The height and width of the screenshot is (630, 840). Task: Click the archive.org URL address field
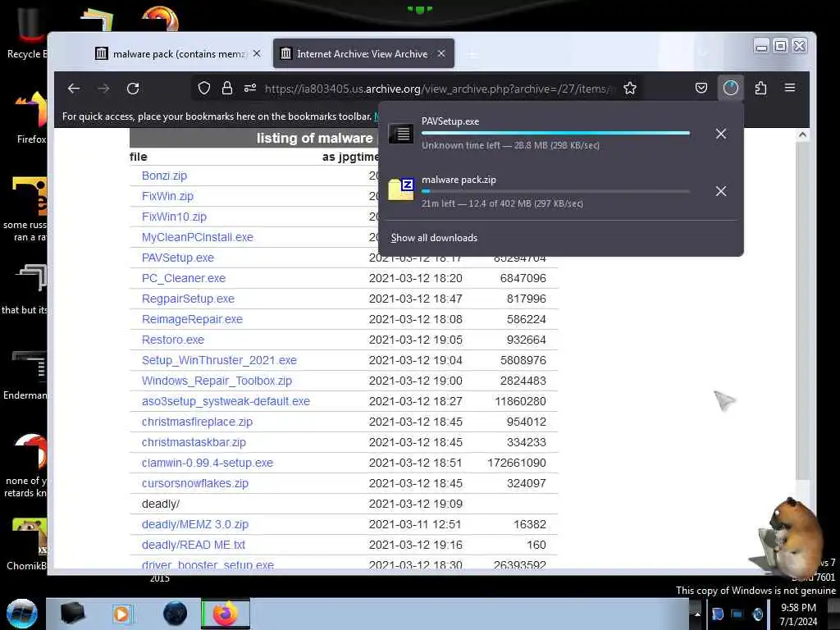pos(440,89)
